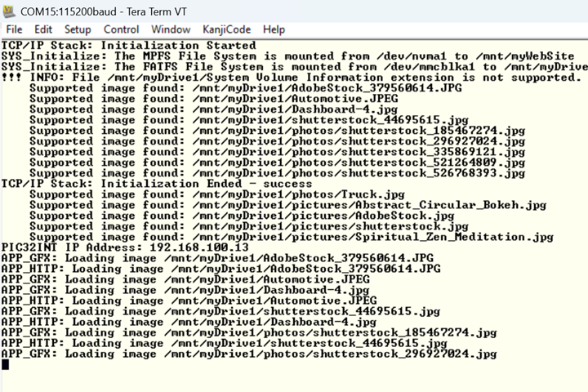Image resolution: width=588 pixels, height=392 pixels.
Task: Click found line for pictures/AdobeStock.jpg
Action: (242, 216)
